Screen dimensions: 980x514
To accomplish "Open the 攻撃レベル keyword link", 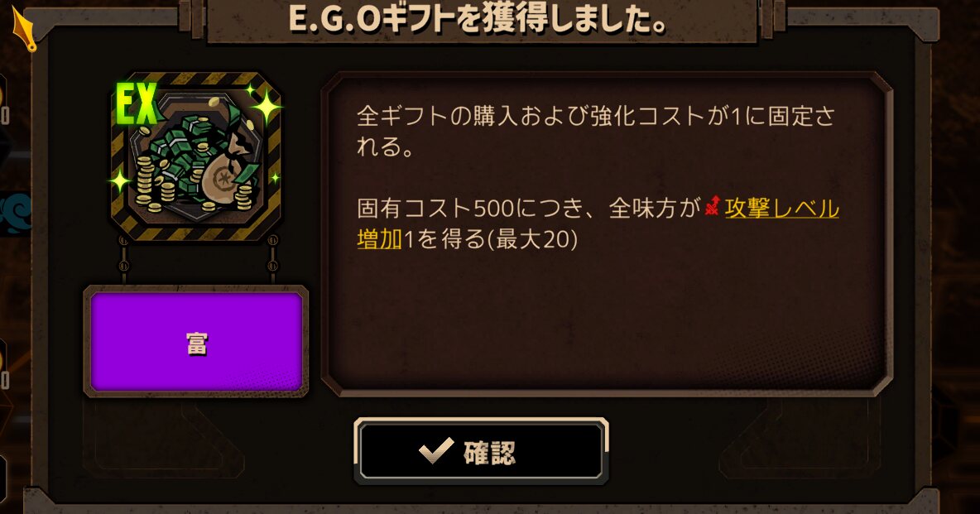I will click(781, 208).
